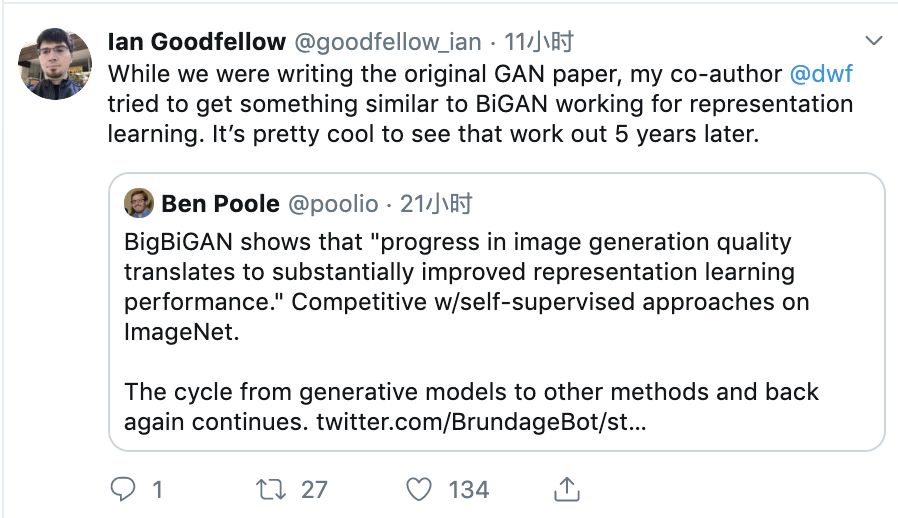Image resolution: width=898 pixels, height=518 pixels.
Task: Open the twitter.com/BrundageBot link
Action: tap(481, 422)
